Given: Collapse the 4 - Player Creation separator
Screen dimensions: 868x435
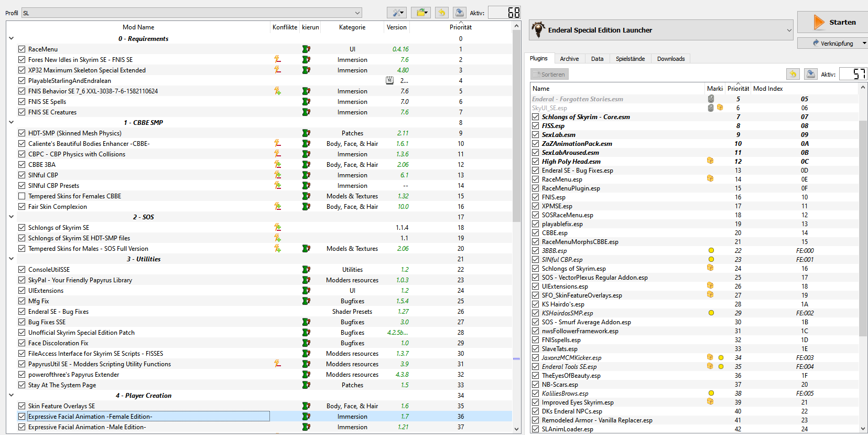Looking at the screenshot, I should (x=11, y=395).
